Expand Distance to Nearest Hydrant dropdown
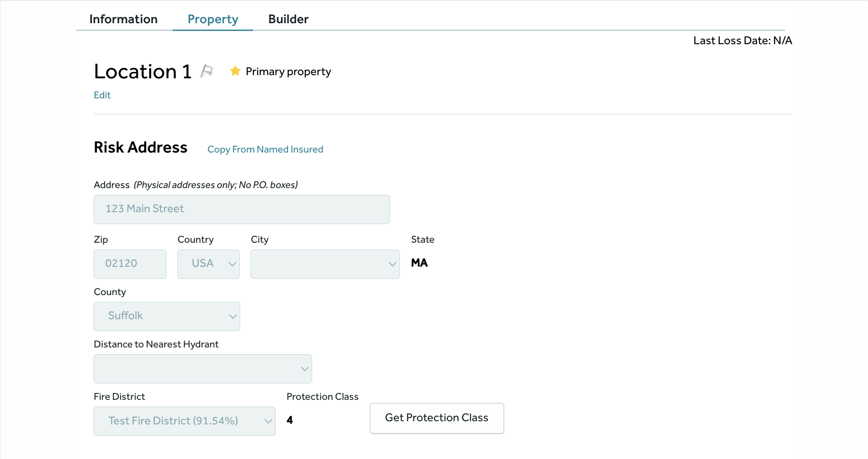The height and width of the screenshot is (459, 868). click(203, 369)
